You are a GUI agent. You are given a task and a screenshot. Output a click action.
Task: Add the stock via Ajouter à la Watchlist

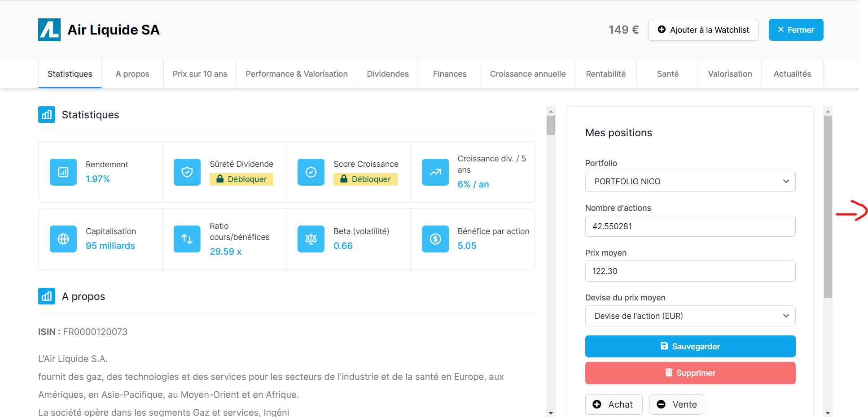(703, 30)
